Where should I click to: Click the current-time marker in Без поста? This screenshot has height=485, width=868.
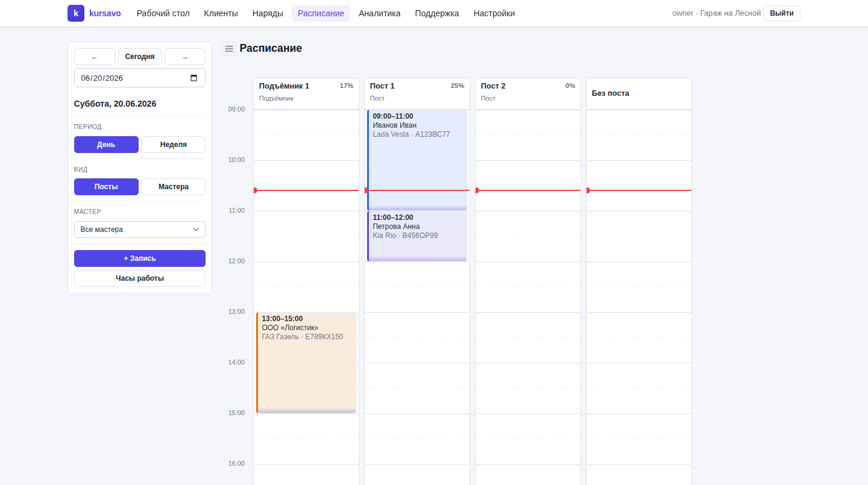coord(639,190)
